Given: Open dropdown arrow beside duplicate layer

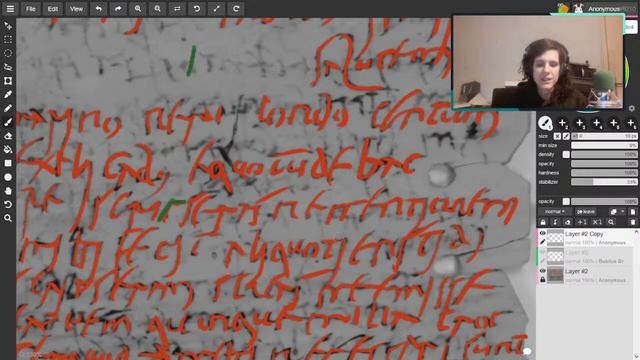Looking at the screenshot, I should tap(622, 212).
